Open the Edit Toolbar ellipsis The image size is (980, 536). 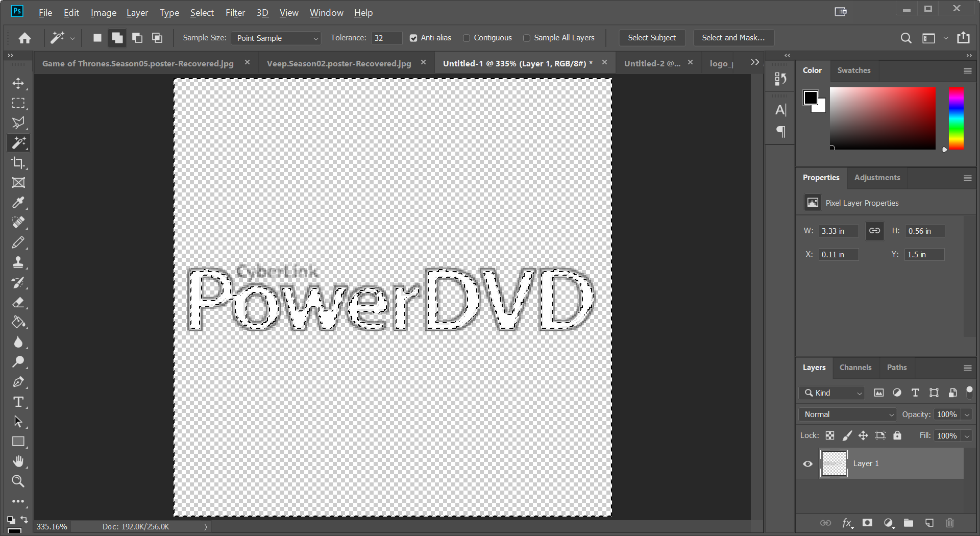[18, 501]
